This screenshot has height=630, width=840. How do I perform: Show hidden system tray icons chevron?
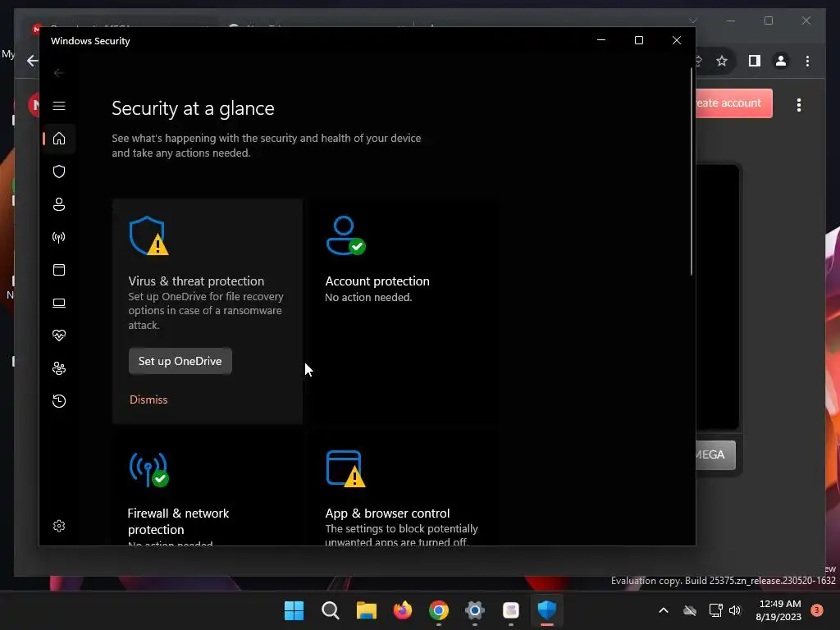click(x=663, y=610)
